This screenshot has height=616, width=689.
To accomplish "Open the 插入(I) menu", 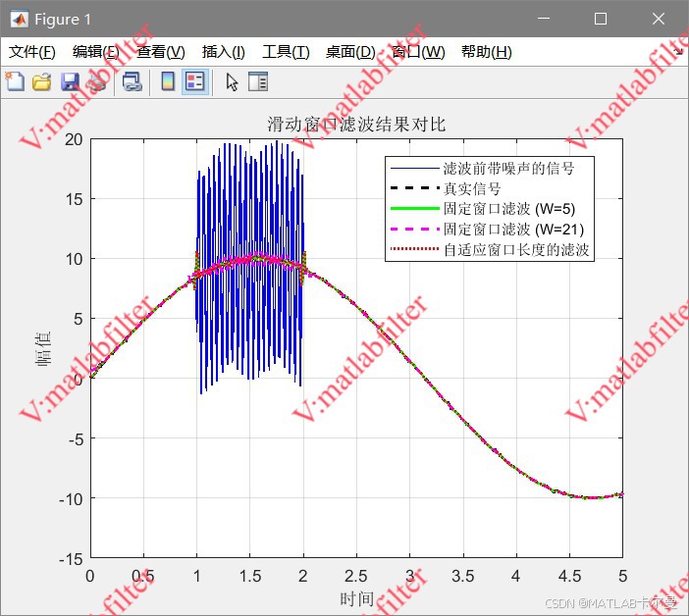I will 223,52.
